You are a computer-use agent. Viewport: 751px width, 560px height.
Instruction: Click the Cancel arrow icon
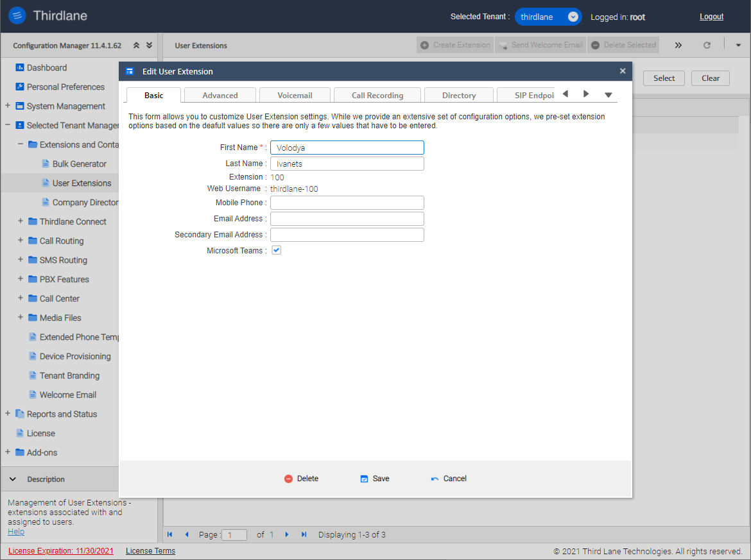(435, 478)
